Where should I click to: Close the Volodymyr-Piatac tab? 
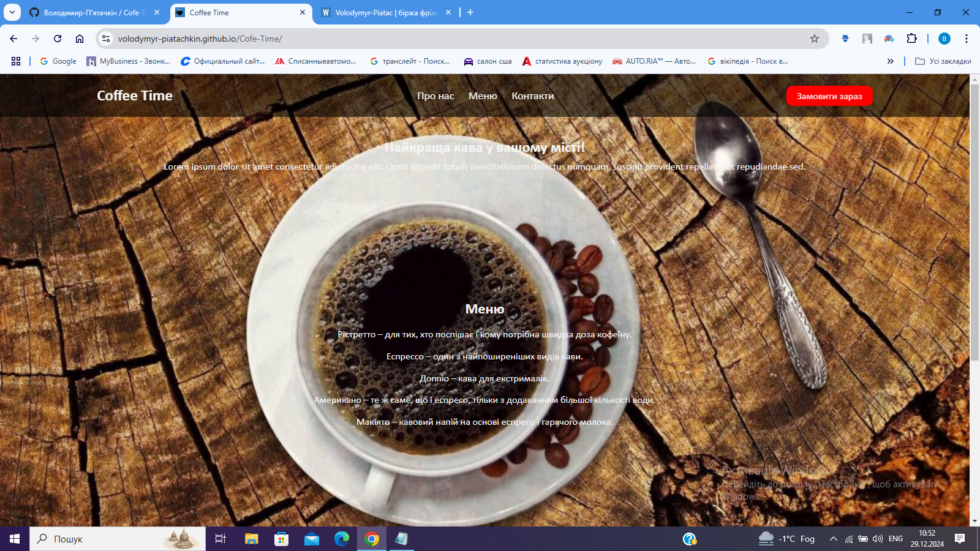coord(448,12)
